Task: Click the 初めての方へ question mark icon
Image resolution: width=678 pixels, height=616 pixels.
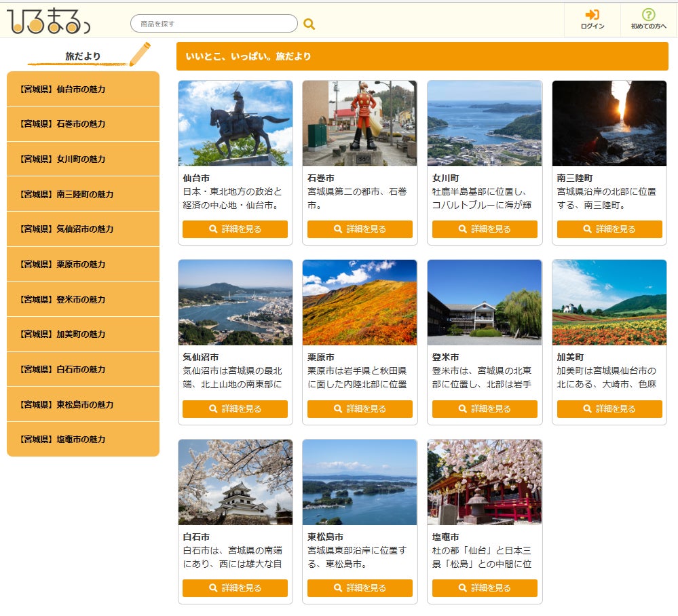Action: click(648, 15)
